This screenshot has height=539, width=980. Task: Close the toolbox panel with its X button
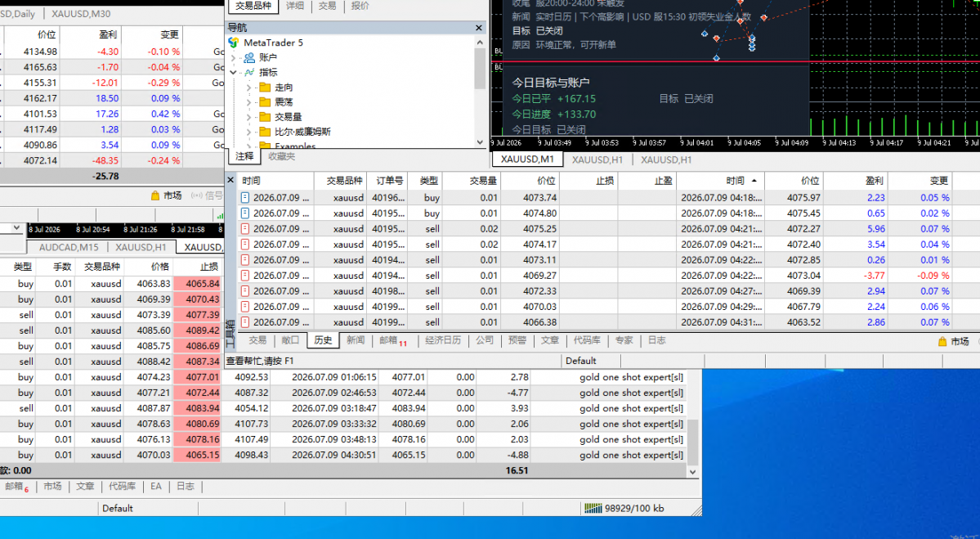pyautogui.click(x=230, y=180)
